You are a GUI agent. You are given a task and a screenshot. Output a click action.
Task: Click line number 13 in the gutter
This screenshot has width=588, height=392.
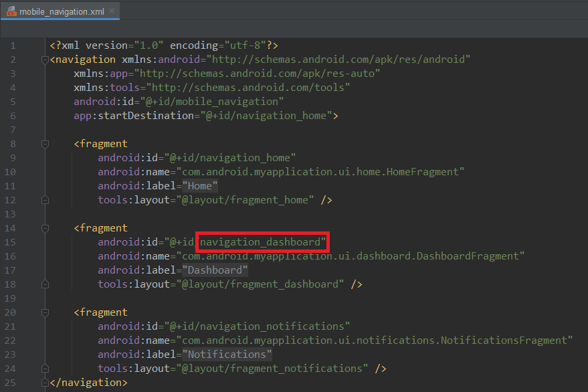[x=10, y=214]
